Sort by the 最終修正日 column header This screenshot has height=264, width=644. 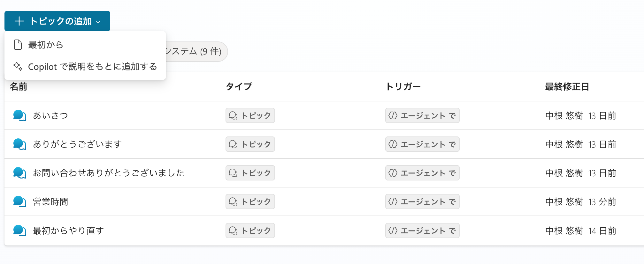(567, 86)
